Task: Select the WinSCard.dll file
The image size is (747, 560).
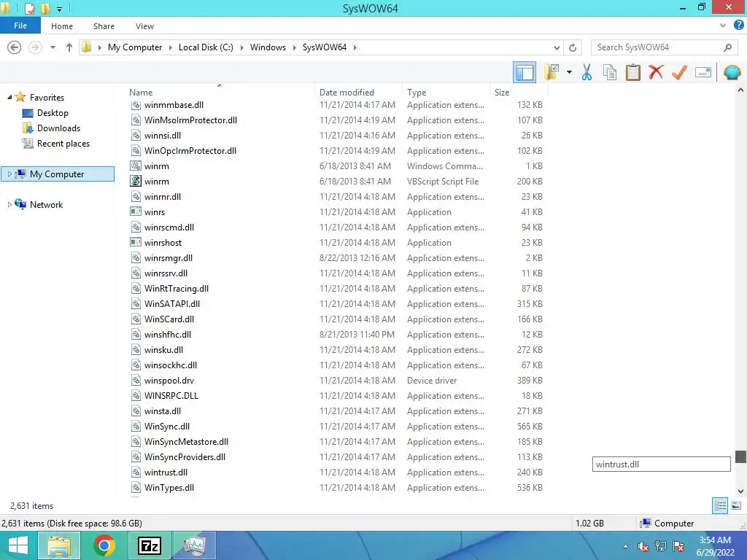Action: pyautogui.click(x=169, y=319)
